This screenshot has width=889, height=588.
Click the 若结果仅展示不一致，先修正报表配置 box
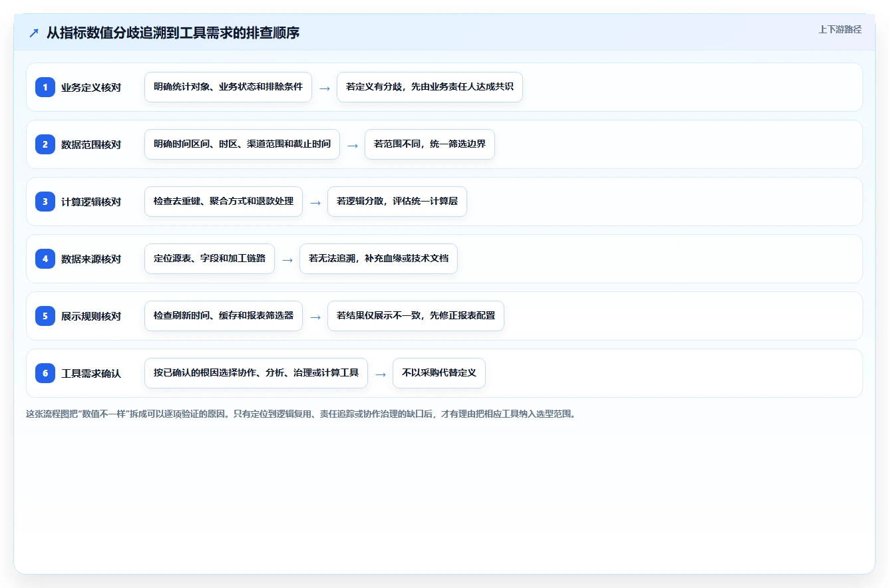click(416, 316)
